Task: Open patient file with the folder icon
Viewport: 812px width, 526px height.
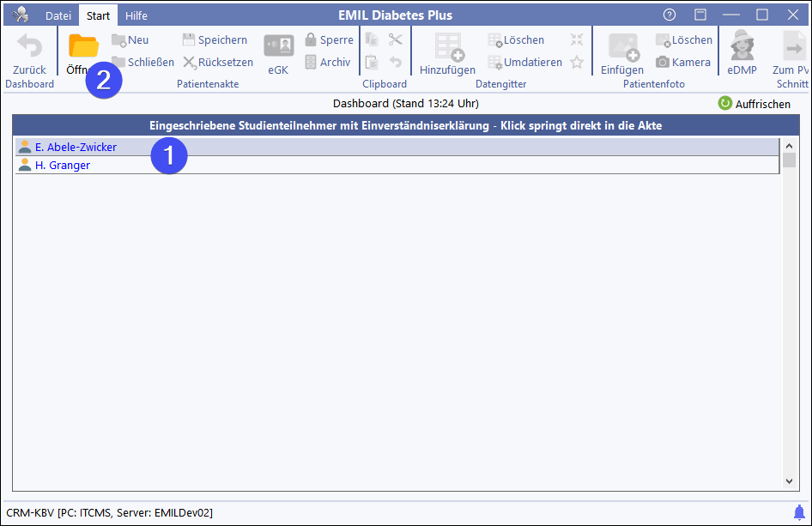Action: (83, 47)
